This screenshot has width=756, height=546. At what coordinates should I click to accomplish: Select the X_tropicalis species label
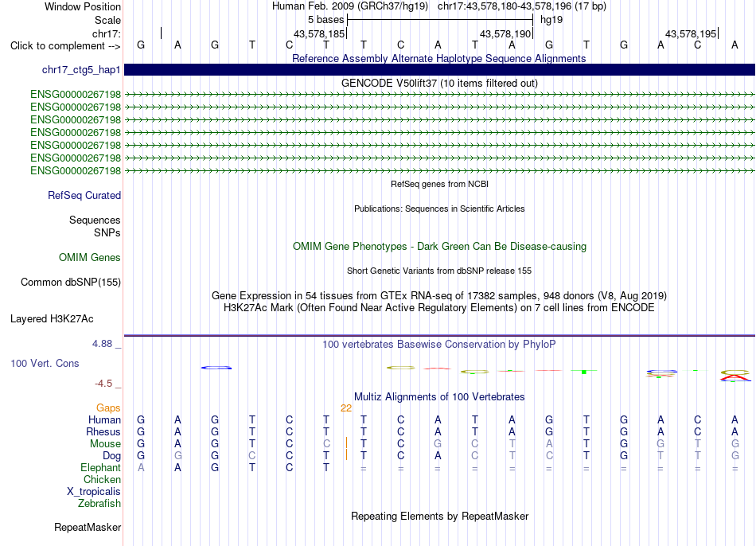pyautogui.click(x=94, y=492)
